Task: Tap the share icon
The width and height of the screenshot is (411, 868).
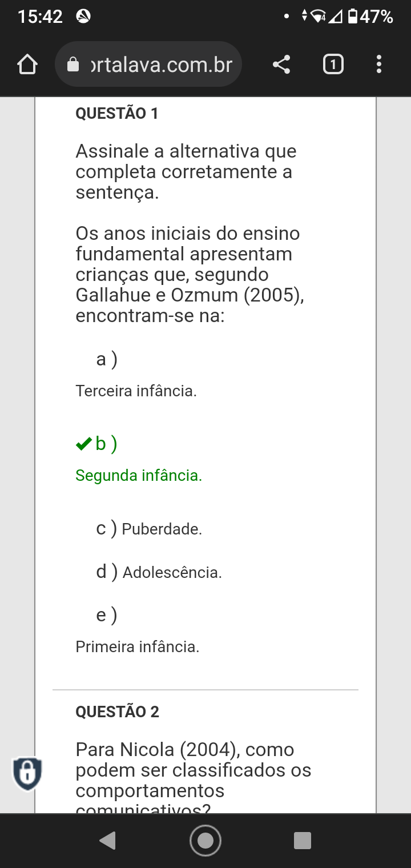Action: click(281, 65)
